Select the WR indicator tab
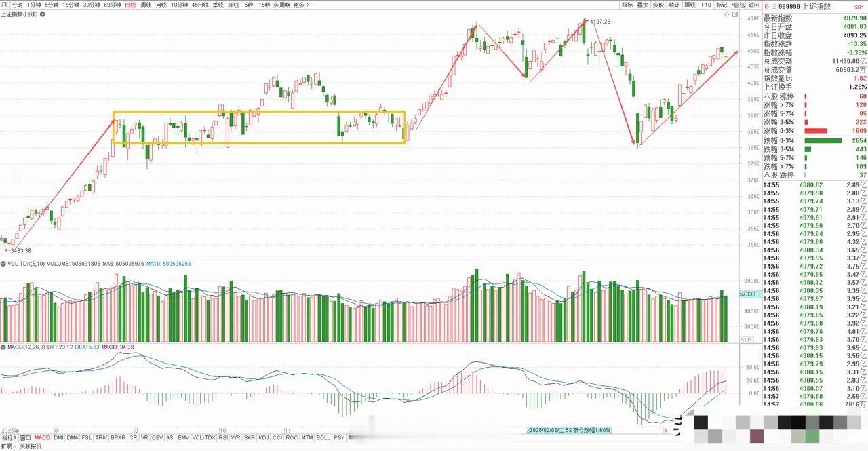The image size is (868, 451). pyautogui.click(x=236, y=438)
